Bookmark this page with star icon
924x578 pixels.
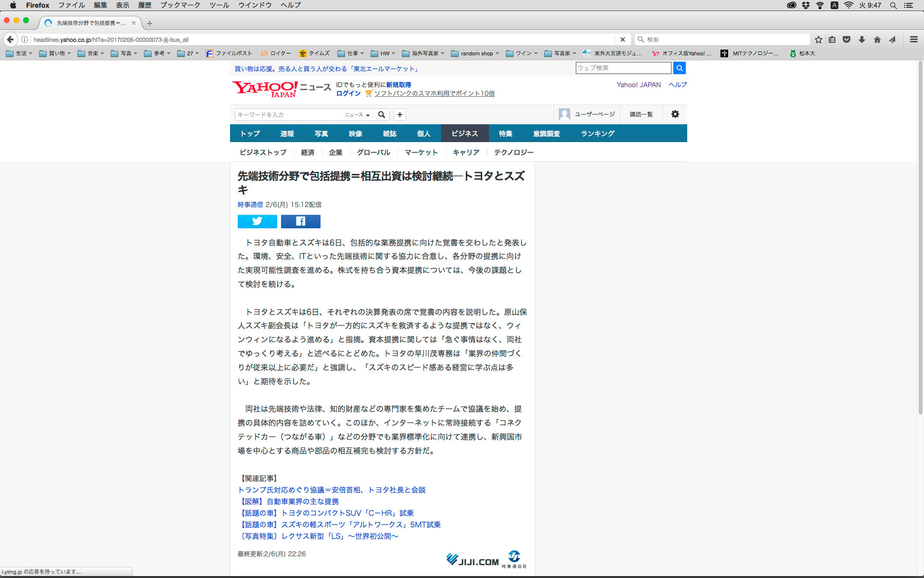pyautogui.click(x=818, y=39)
